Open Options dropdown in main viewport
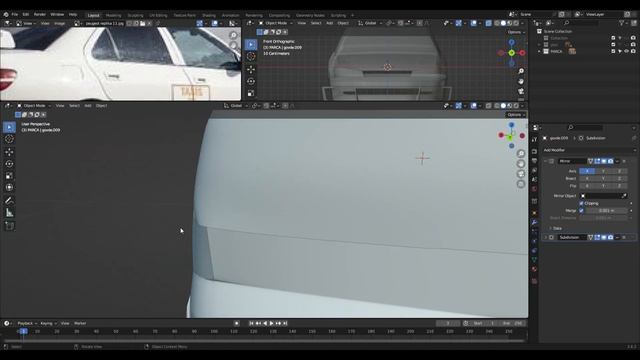Viewport: 640px width, 360px height. pos(516,115)
